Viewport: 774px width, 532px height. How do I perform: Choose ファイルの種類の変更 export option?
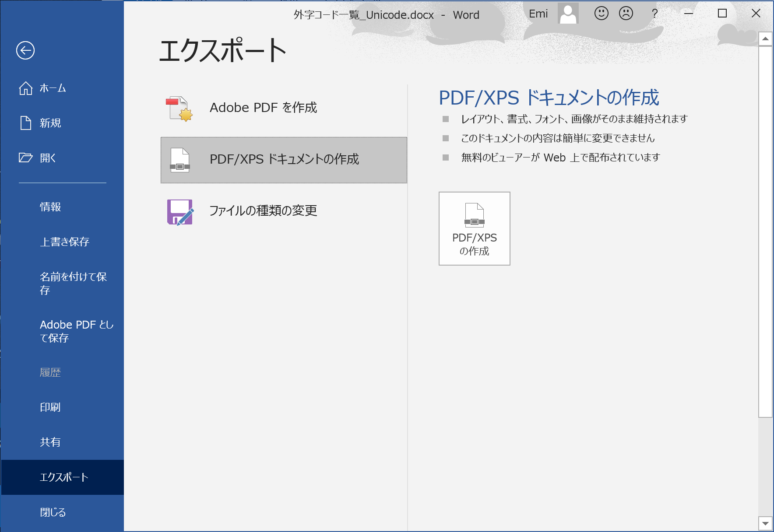pyautogui.click(x=263, y=211)
